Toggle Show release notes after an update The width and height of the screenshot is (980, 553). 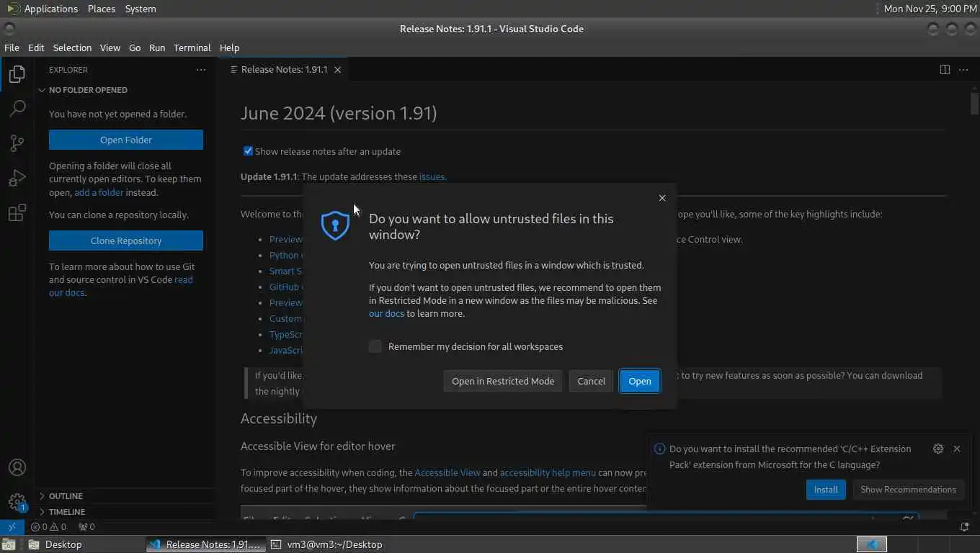(248, 151)
